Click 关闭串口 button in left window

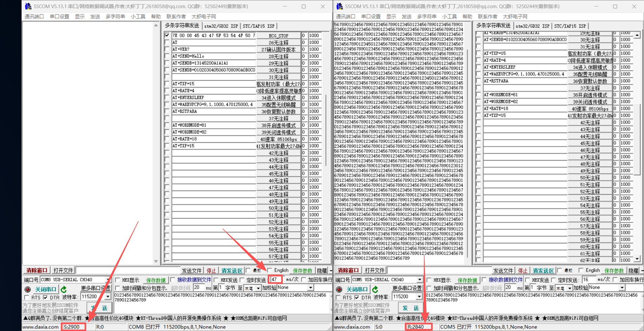tap(45, 289)
